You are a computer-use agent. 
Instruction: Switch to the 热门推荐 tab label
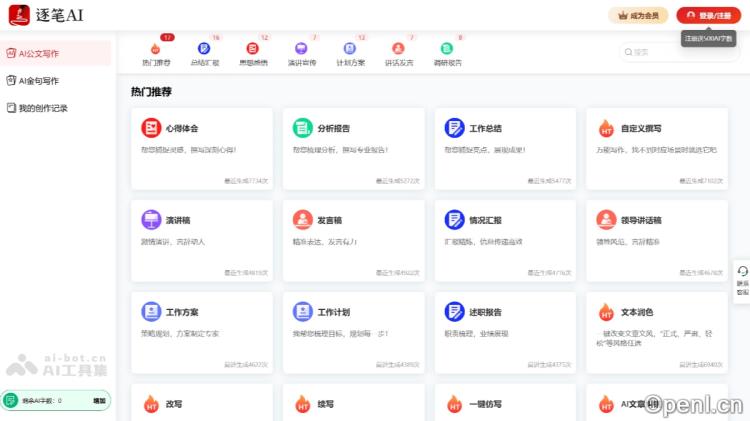(156, 63)
